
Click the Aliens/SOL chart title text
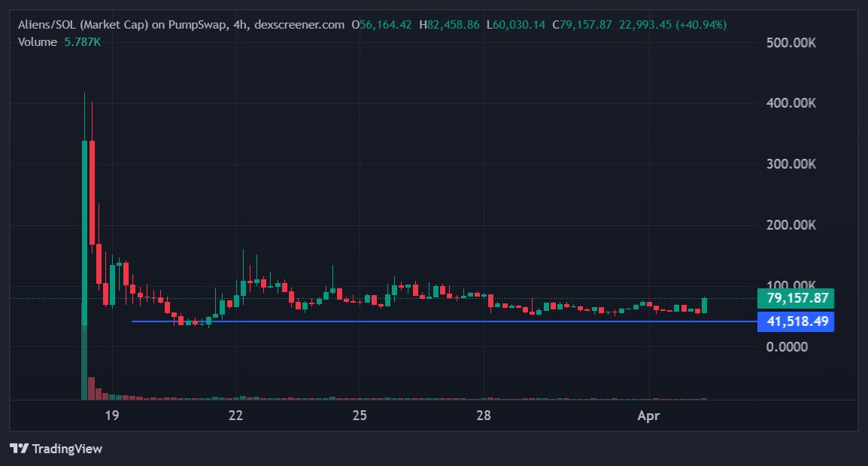[181, 24]
